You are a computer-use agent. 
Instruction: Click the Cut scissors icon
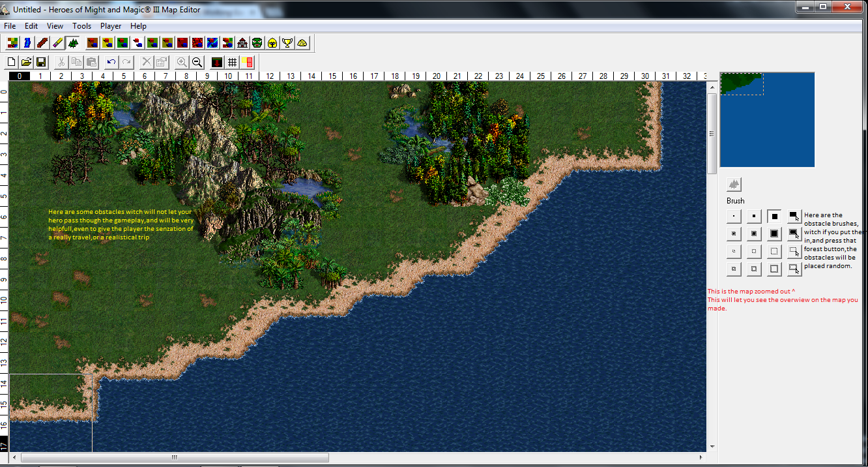point(61,62)
